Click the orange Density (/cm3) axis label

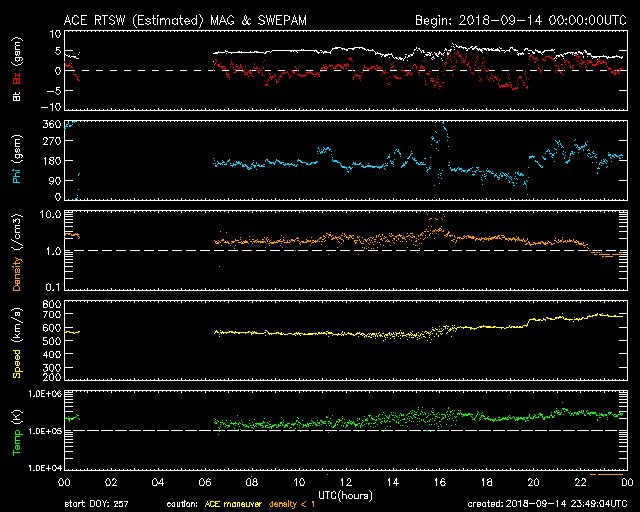(16, 251)
